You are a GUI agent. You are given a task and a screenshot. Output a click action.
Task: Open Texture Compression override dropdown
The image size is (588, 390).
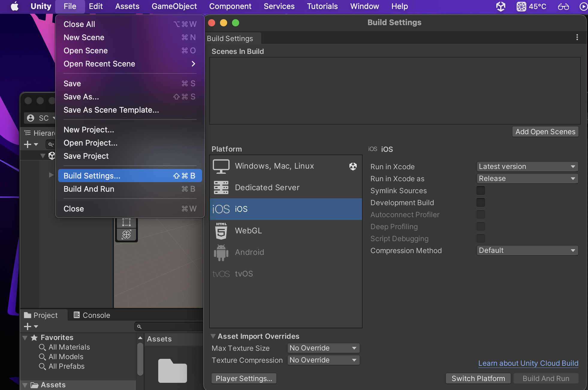tap(323, 360)
